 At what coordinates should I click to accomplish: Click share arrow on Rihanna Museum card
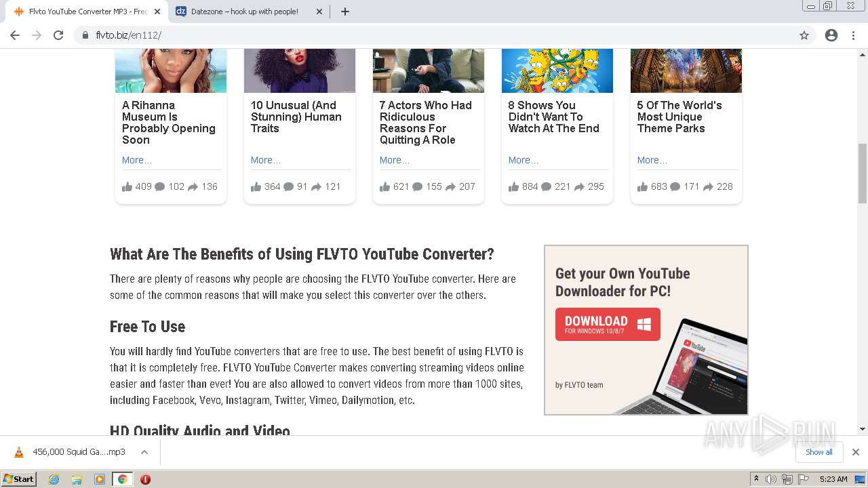click(x=193, y=186)
